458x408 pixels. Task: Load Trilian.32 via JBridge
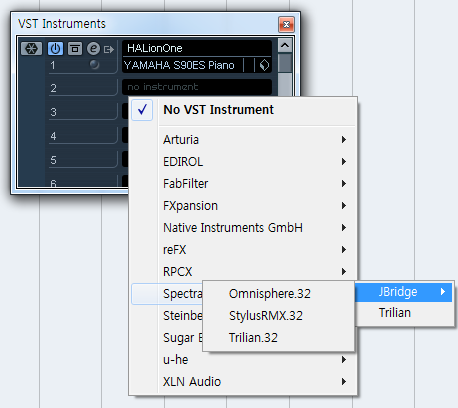pyautogui.click(x=278, y=338)
